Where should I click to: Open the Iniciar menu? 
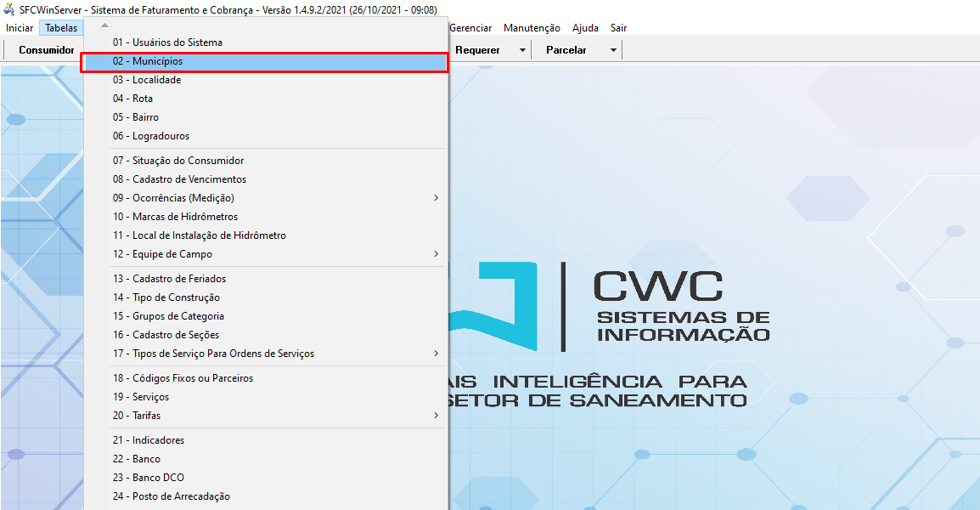20,27
